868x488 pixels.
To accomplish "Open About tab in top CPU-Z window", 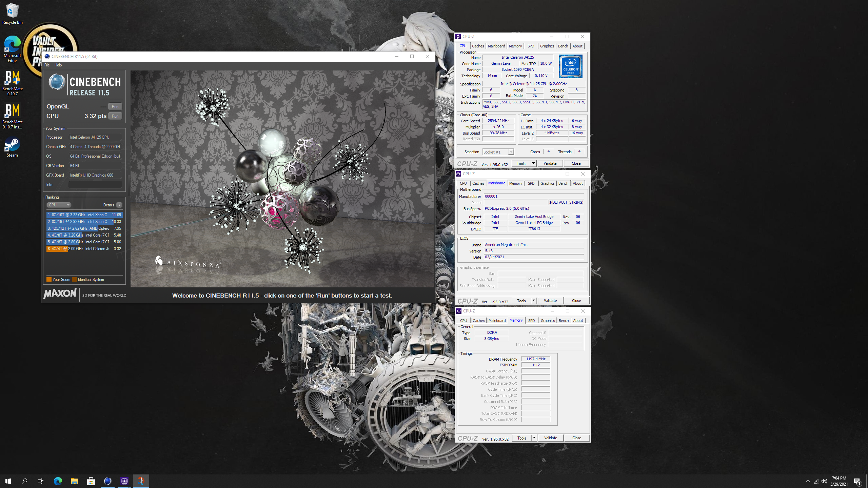I will tap(577, 46).
